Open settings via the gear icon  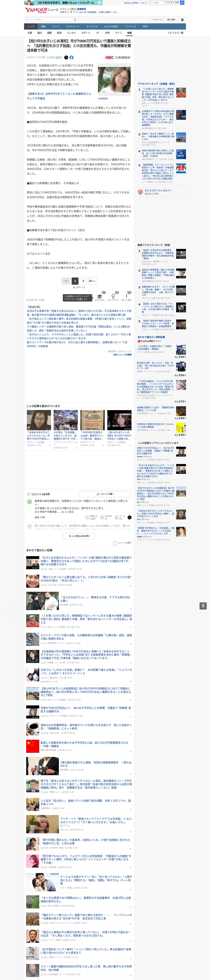pos(182,19)
